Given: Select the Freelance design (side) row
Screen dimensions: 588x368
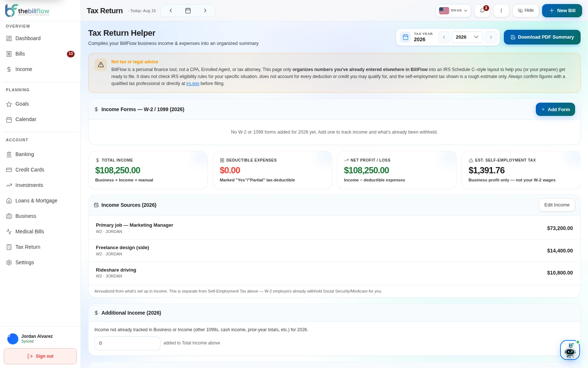Looking at the screenshot, I should [334, 251].
